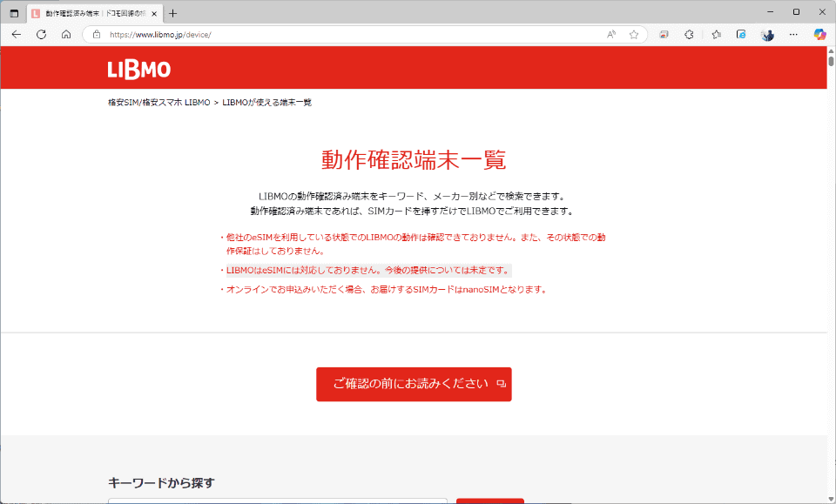The image size is (836, 504).
Task: Maximize the browser window
Action: coord(796,11)
